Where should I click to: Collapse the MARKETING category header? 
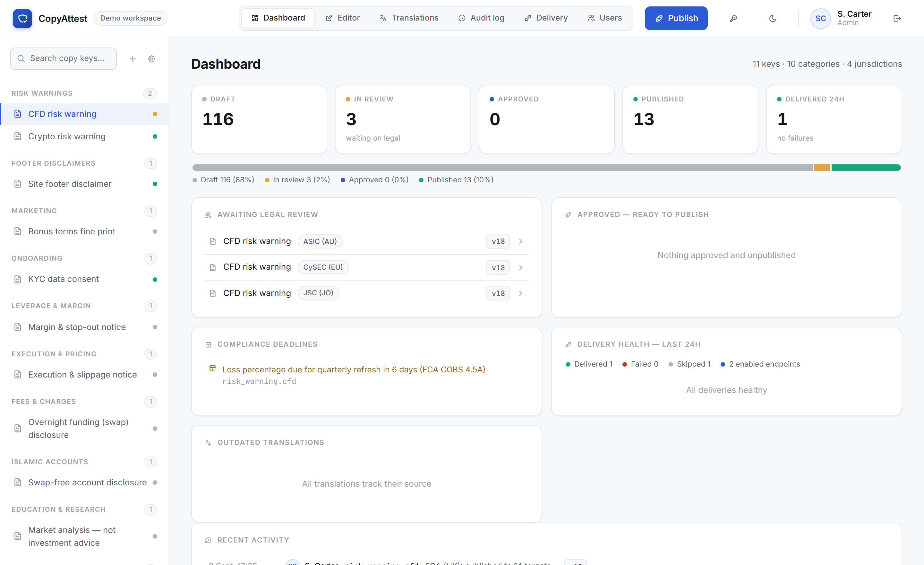(x=84, y=211)
